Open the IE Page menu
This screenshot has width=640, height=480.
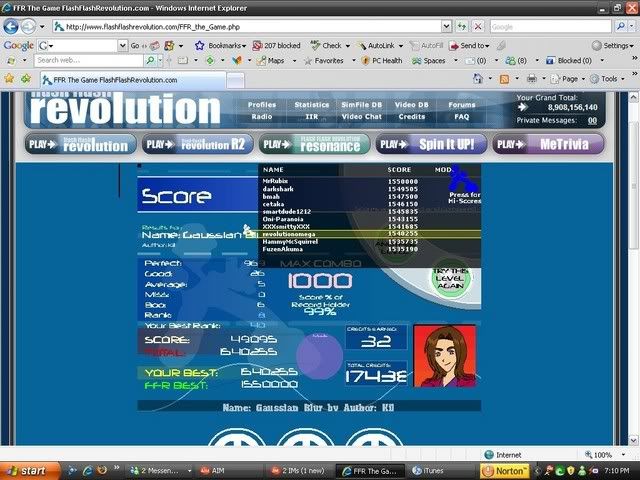tap(571, 78)
